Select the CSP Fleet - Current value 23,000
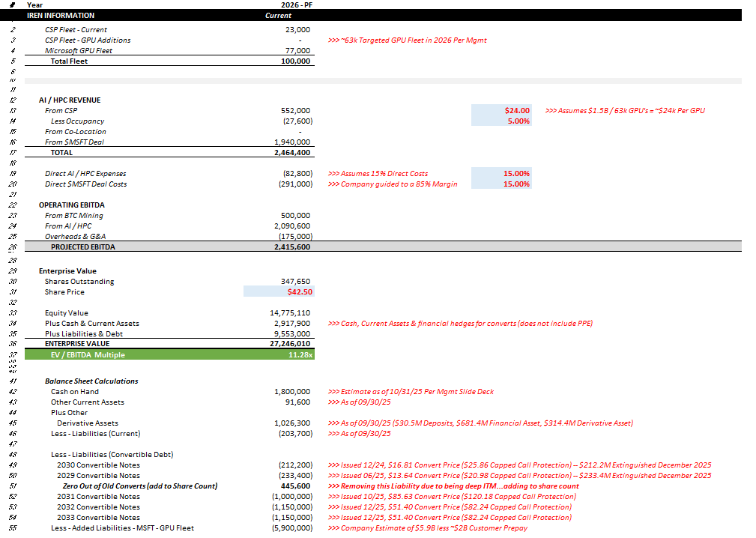Viewport: 756px width, 538px height. [297, 30]
